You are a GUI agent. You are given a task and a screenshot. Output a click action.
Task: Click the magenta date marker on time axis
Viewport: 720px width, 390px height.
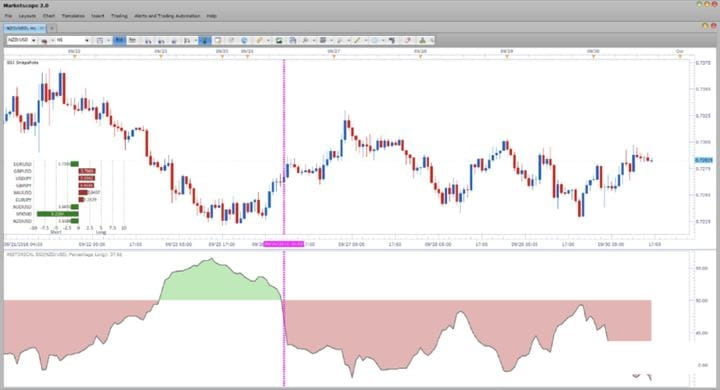tap(284, 244)
